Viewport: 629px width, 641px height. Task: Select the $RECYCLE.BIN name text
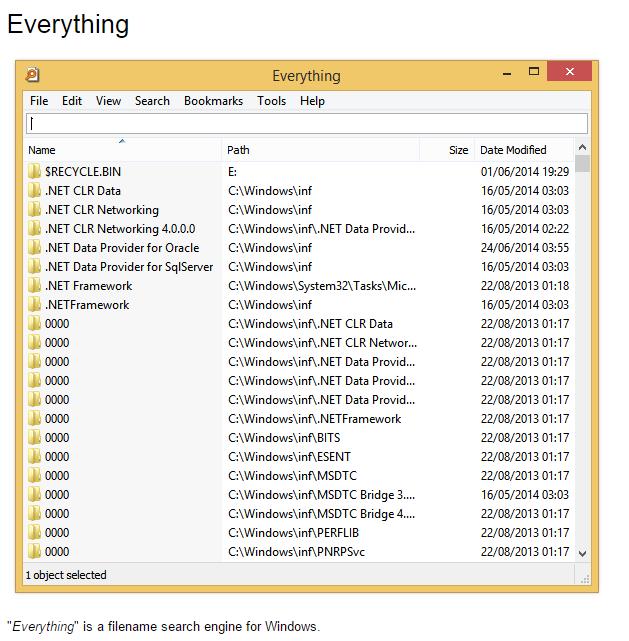[83, 172]
